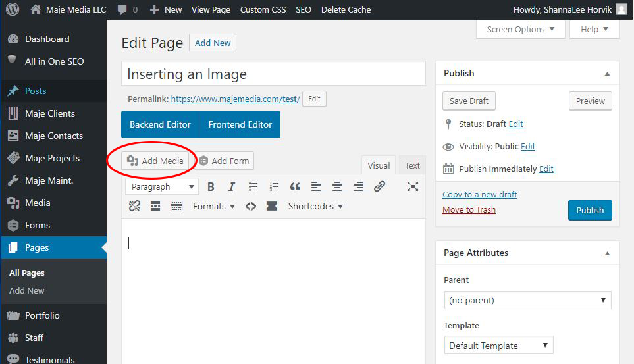Open the Formats dropdown
Image resolution: width=634 pixels, height=364 pixels.
pos(214,206)
